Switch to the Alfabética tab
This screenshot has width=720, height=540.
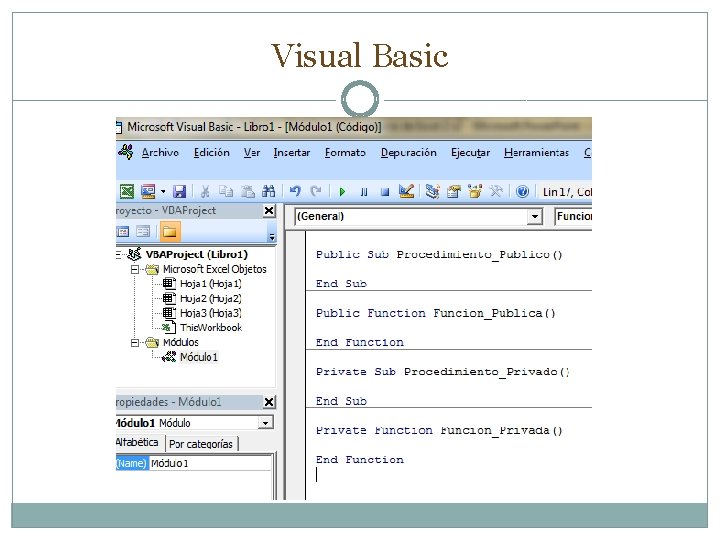point(138,443)
